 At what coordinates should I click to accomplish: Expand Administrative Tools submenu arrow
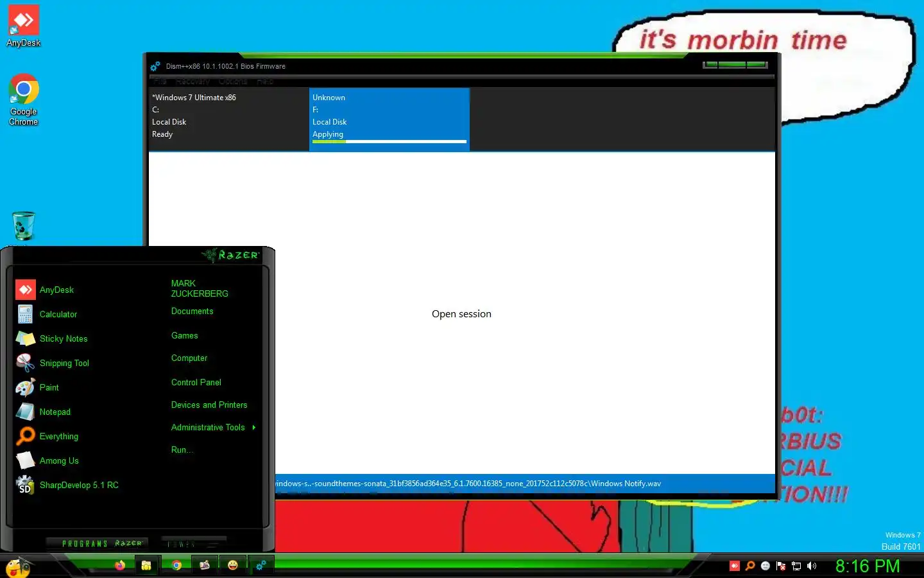tap(254, 427)
